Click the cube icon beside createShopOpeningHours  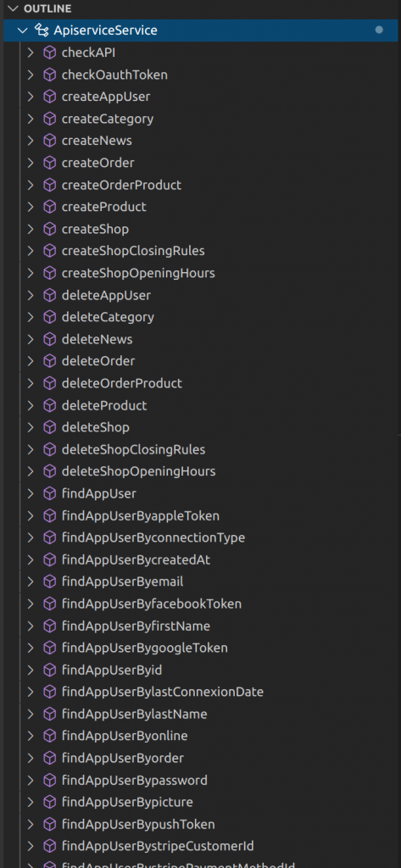tap(50, 273)
